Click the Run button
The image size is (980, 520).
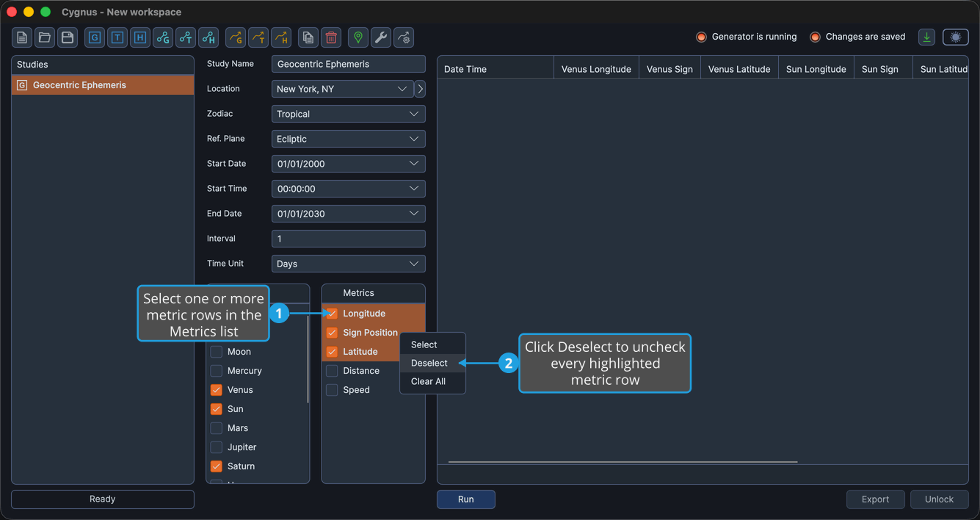click(466, 499)
